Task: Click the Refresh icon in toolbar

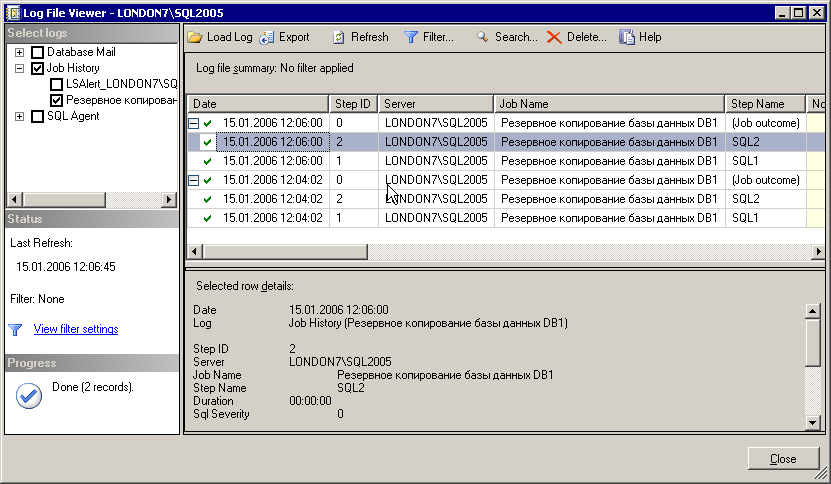Action: [x=339, y=37]
